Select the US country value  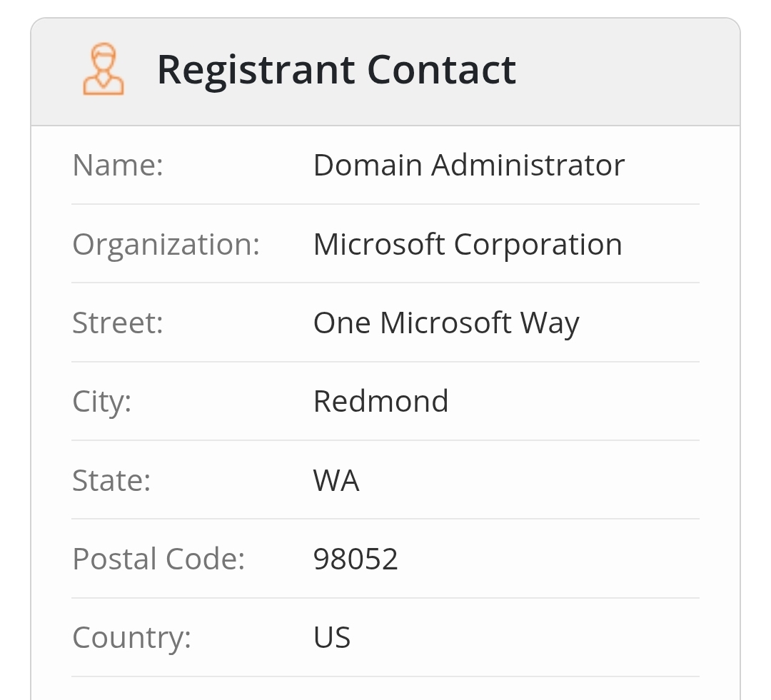tap(332, 638)
